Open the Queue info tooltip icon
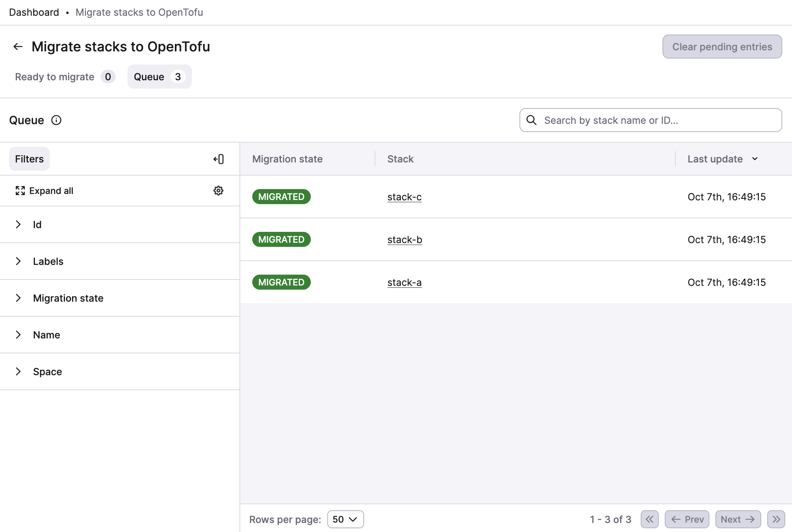Viewport: 792px width, 532px height. coord(56,120)
